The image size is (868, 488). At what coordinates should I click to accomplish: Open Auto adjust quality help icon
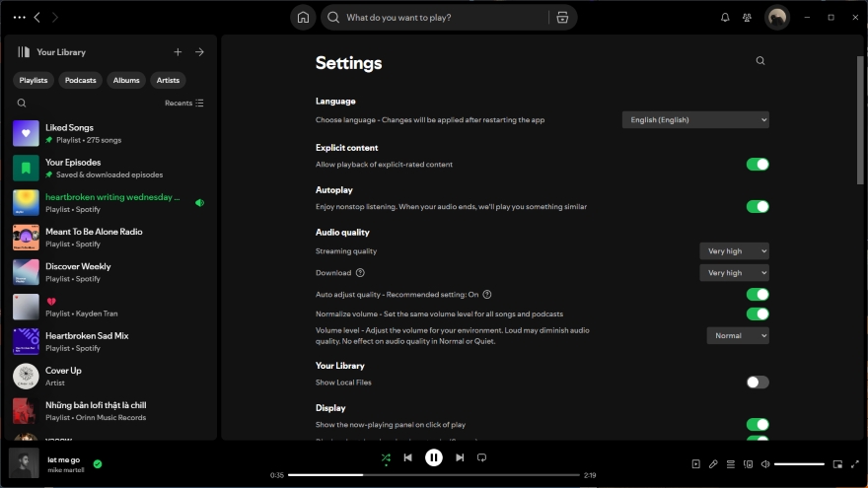(x=487, y=295)
